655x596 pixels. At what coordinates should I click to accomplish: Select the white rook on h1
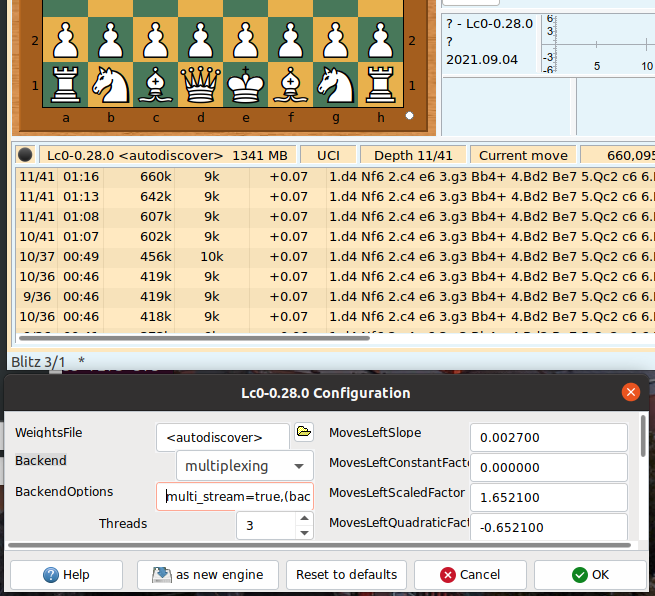pyautogui.click(x=380, y=85)
